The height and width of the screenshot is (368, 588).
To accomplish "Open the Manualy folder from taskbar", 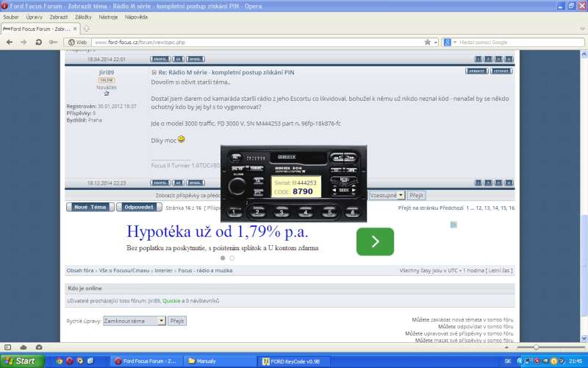I will click(218, 361).
